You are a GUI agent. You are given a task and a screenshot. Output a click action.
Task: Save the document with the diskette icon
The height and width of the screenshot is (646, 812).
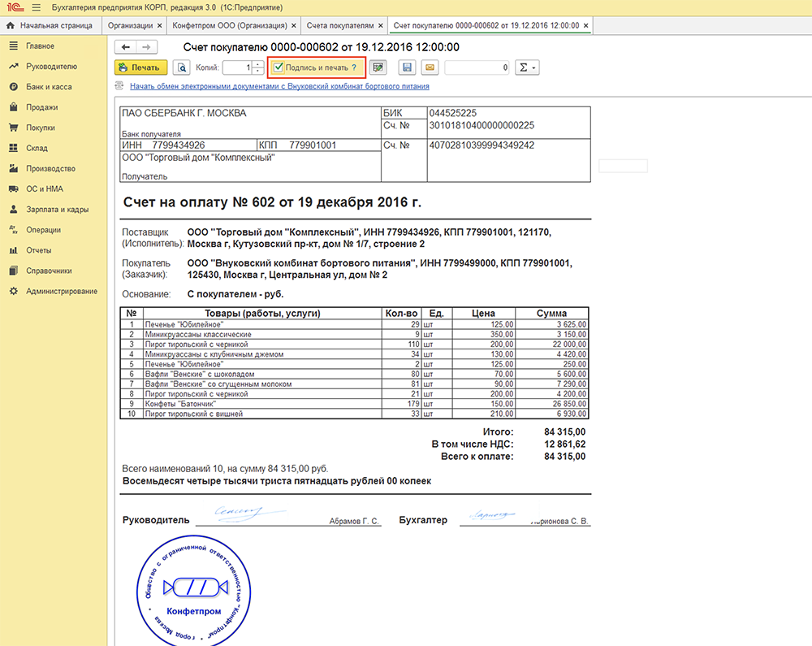click(407, 67)
